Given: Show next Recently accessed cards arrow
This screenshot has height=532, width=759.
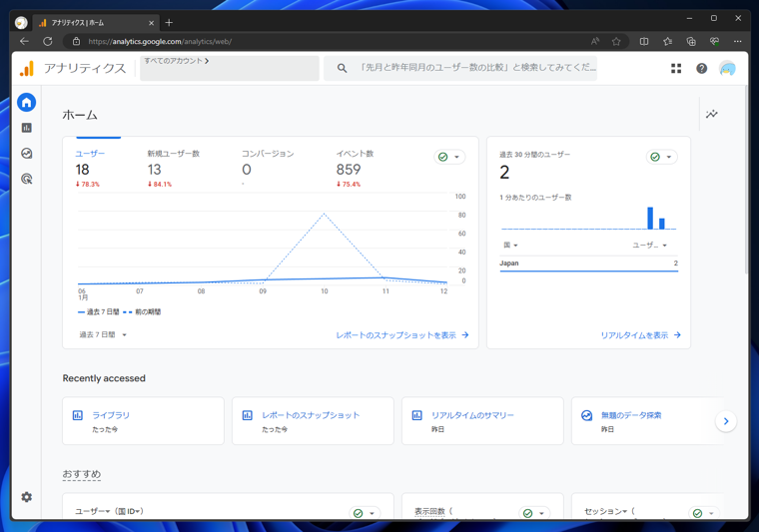Looking at the screenshot, I should [726, 421].
